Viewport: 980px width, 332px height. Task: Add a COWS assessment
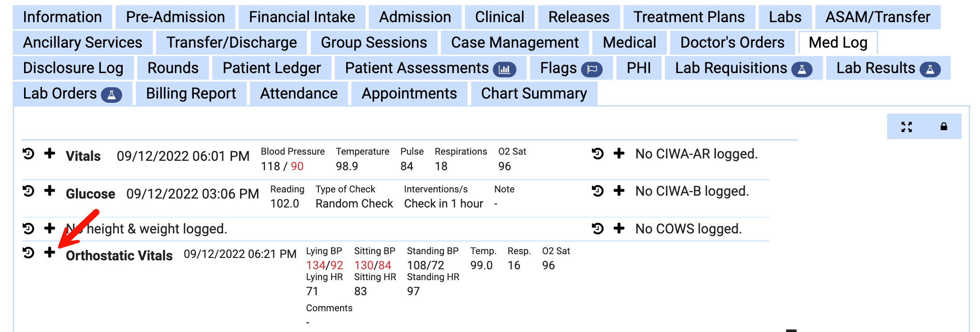pos(619,229)
